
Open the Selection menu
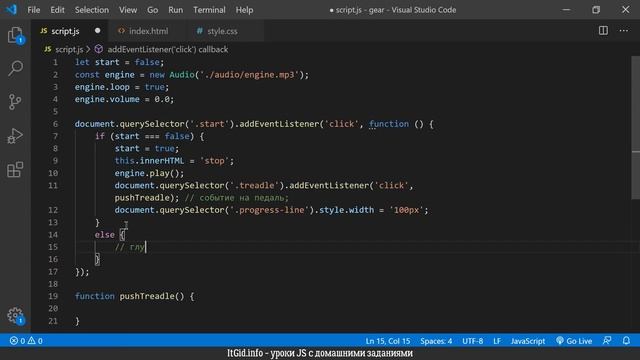[x=91, y=10]
